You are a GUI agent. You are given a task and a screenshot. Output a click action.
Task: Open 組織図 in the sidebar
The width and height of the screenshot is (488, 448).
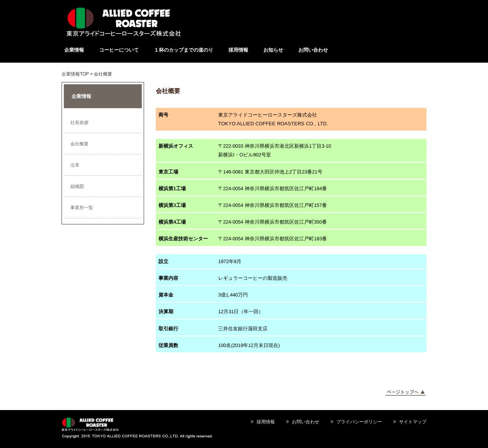coord(77,186)
